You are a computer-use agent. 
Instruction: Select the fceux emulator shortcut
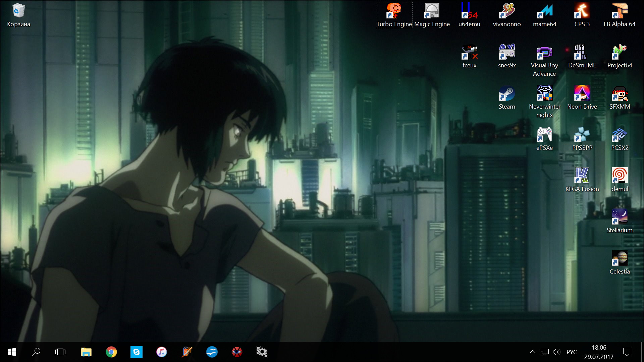(469, 57)
